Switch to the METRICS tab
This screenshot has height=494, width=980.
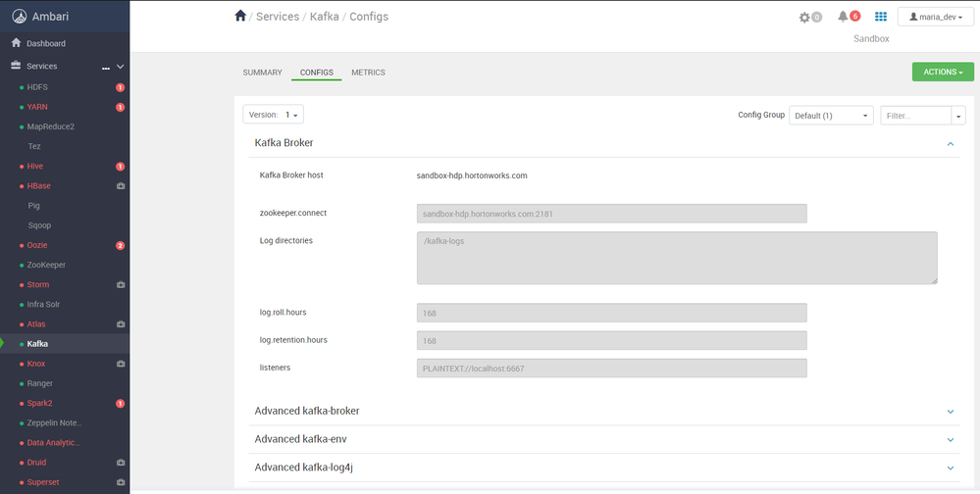click(x=368, y=73)
